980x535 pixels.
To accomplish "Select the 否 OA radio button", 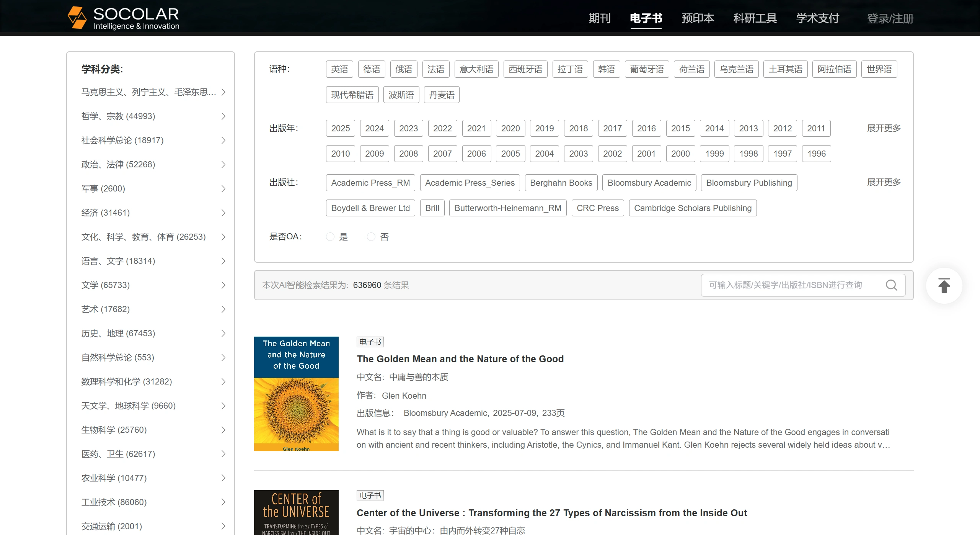I will 371,237.
